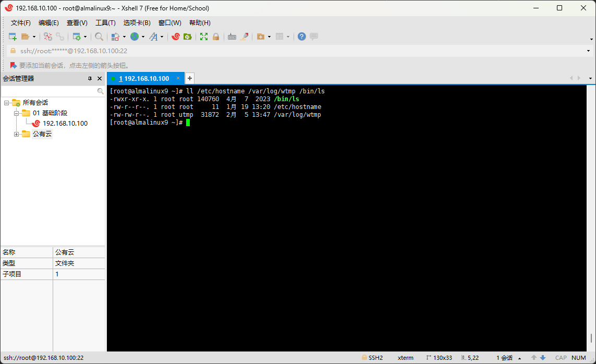Click the session manager search field

49,91
